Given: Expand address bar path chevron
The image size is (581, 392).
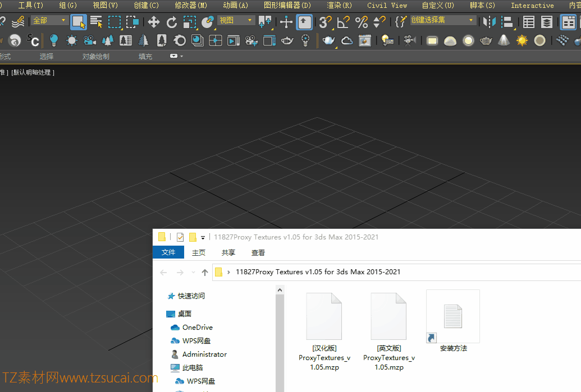Looking at the screenshot, I should click(x=228, y=272).
